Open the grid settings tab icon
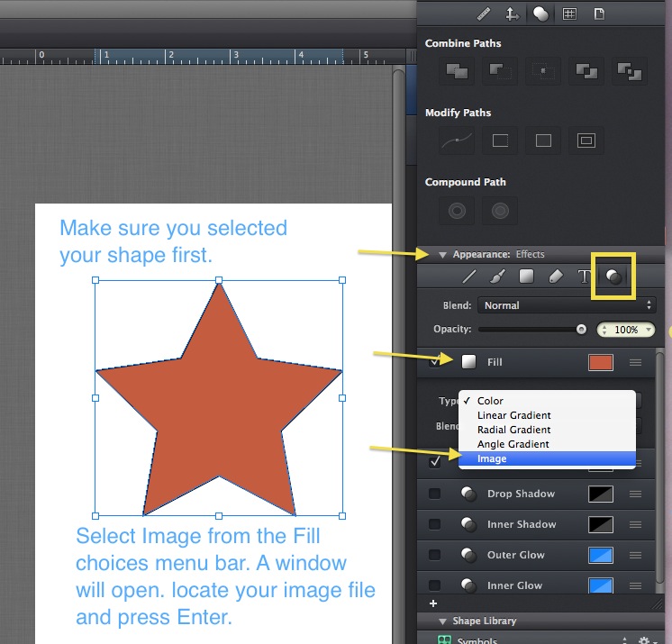 tap(569, 14)
